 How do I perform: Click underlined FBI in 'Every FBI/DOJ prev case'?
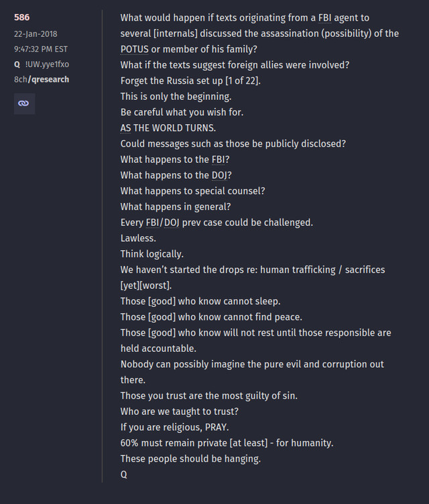pyautogui.click(x=153, y=223)
